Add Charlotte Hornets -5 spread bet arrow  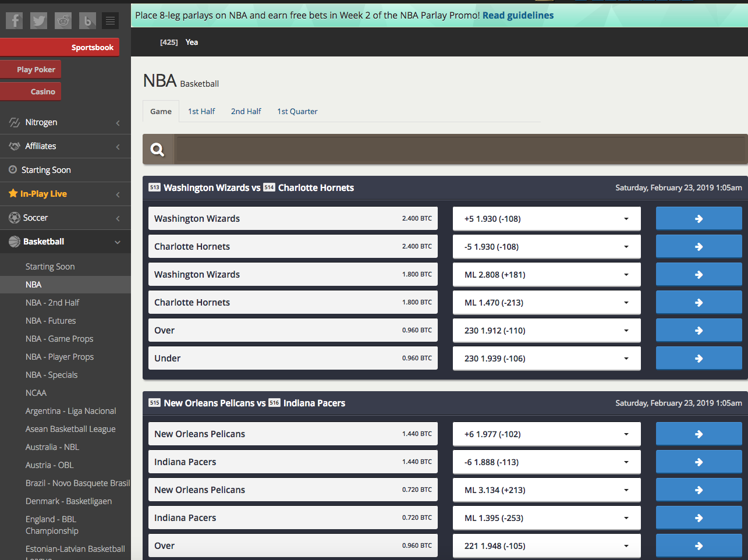(699, 247)
